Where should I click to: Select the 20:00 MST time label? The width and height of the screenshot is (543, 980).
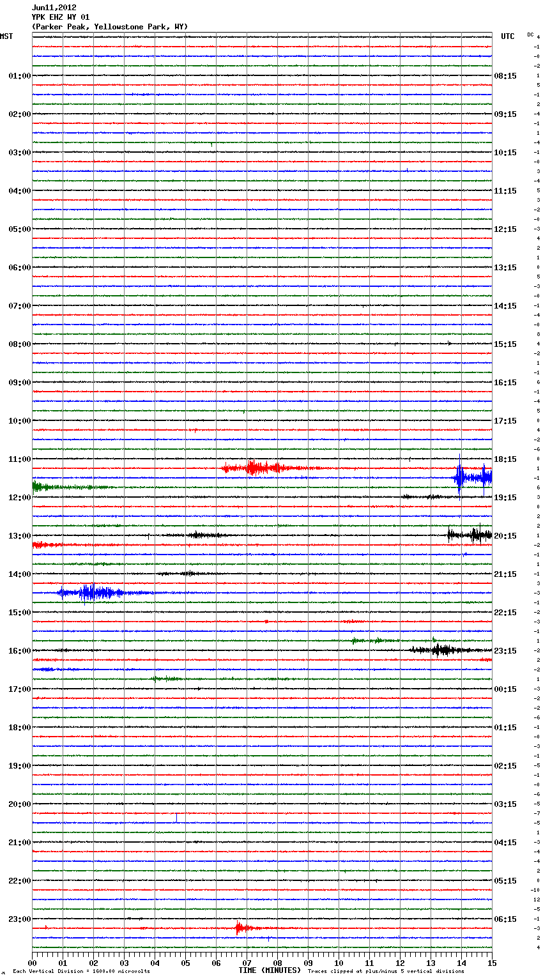[x=19, y=804]
